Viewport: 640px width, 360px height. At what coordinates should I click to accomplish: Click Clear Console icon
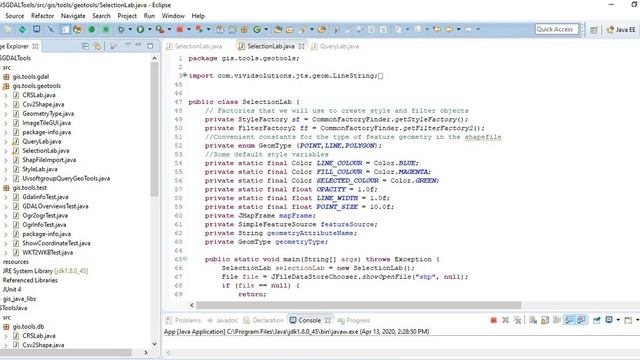[x=533, y=320]
